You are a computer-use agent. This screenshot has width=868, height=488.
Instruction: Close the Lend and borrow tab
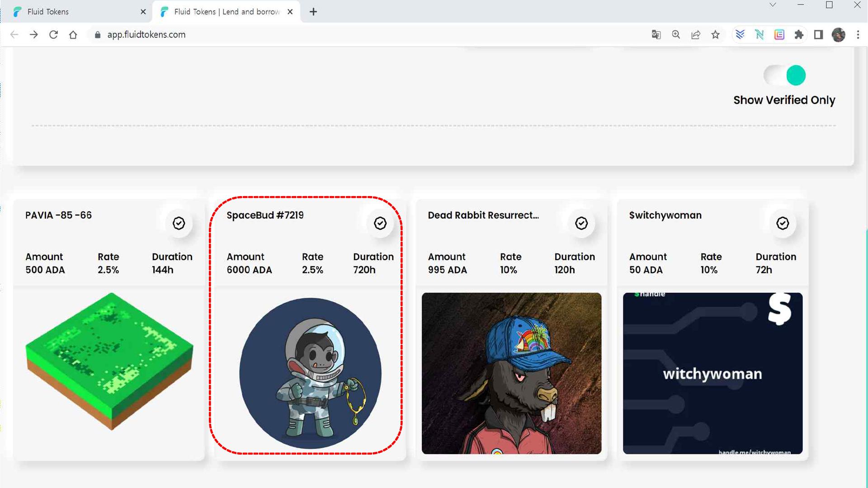(x=290, y=12)
